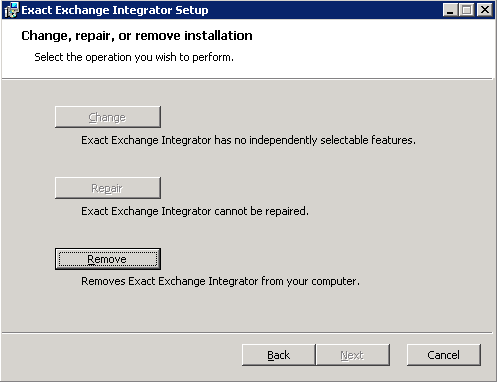This screenshot has width=497, height=382.
Task: Close the setup dialog with the X button
Action: pyautogui.click(x=484, y=10)
